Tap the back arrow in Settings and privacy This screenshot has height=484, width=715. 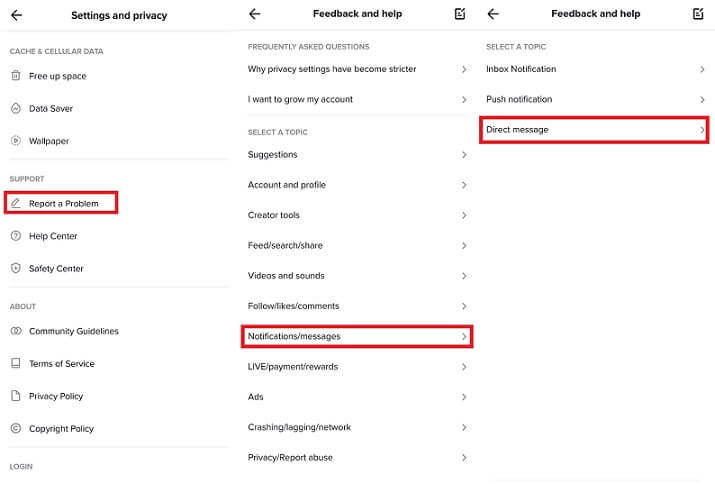[x=16, y=15]
